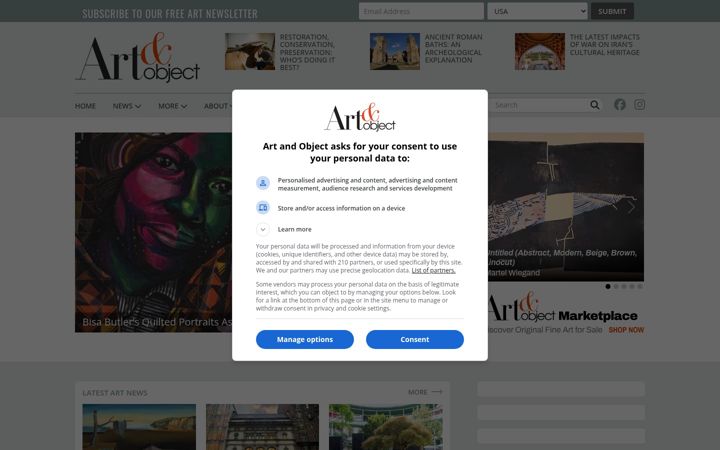Viewport: 720px width, 450px height.
Task: Open the Facebook page icon
Action: pos(620,105)
